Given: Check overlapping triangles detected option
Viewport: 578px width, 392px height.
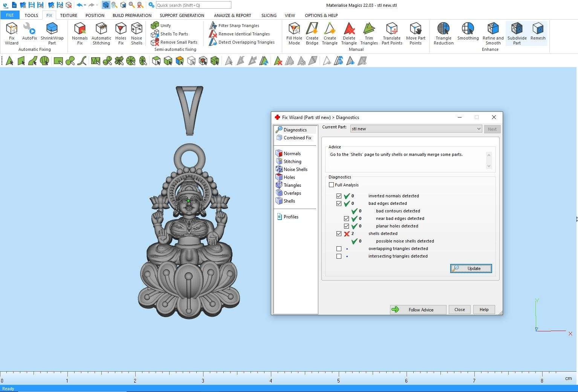Looking at the screenshot, I should 339,249.
